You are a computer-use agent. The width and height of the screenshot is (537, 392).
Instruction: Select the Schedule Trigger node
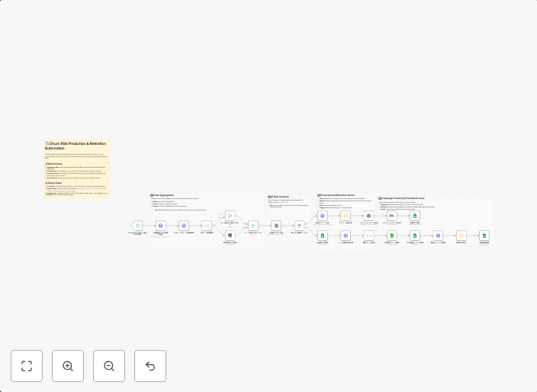pos(137,226)
